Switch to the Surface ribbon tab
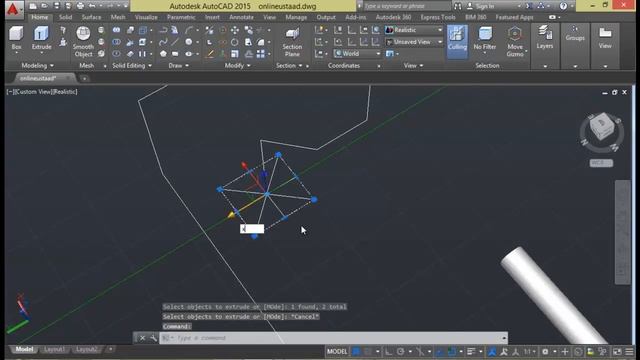The width and height of the screenshot is (640, 360). coord(91,17)
